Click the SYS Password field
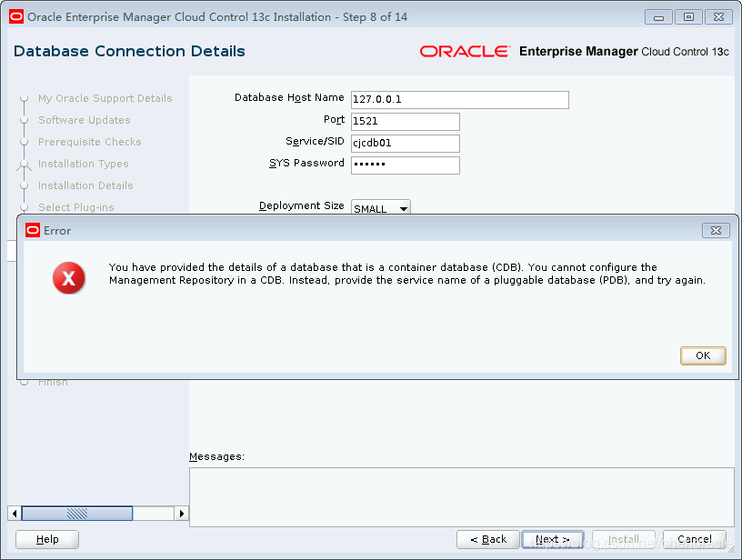742x560 pixels. (405, 165)
